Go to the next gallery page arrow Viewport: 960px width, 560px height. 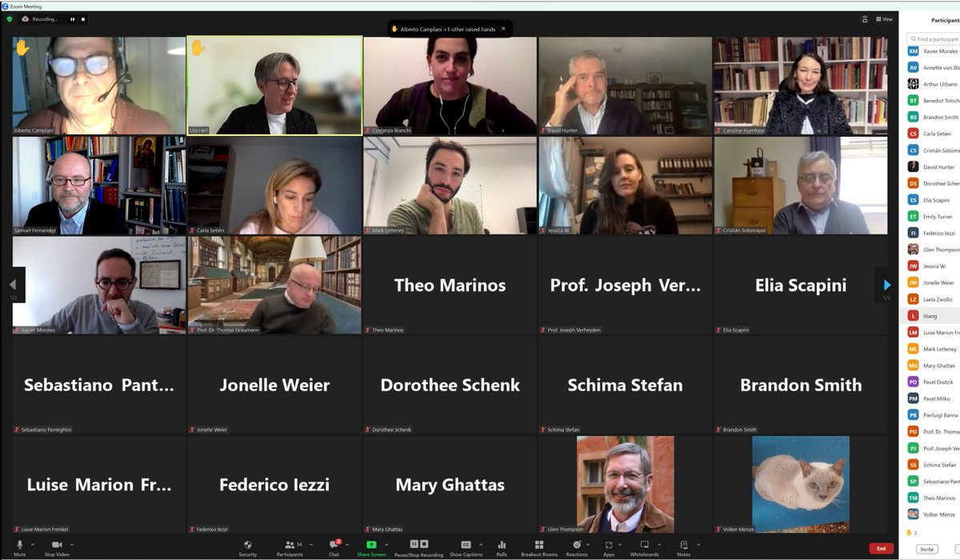click(886, 285)
